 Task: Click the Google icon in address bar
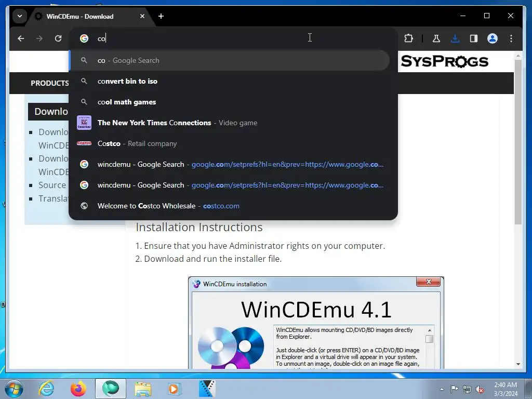(x=84, y=38)
